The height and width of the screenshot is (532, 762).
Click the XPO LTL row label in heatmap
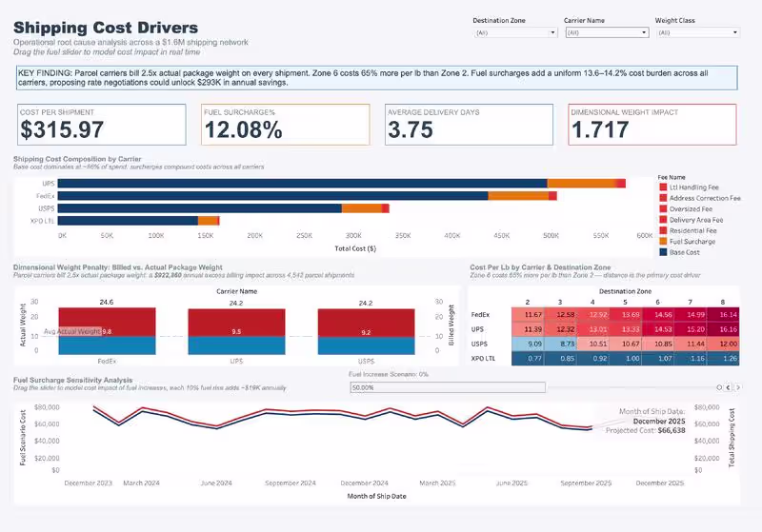point(483,358)
